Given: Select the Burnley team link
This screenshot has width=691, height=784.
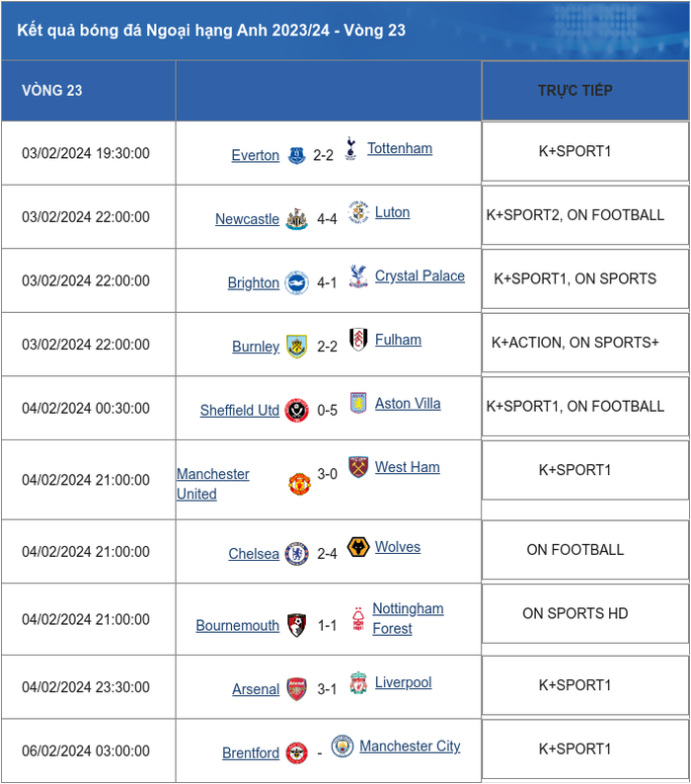Looking at the screenshot, I should coord(256,347).
